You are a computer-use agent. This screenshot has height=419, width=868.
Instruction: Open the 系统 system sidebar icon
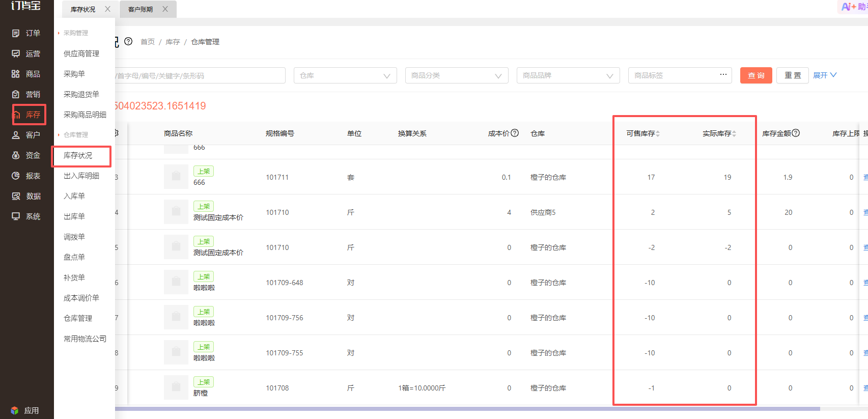[x=16, y=216]
